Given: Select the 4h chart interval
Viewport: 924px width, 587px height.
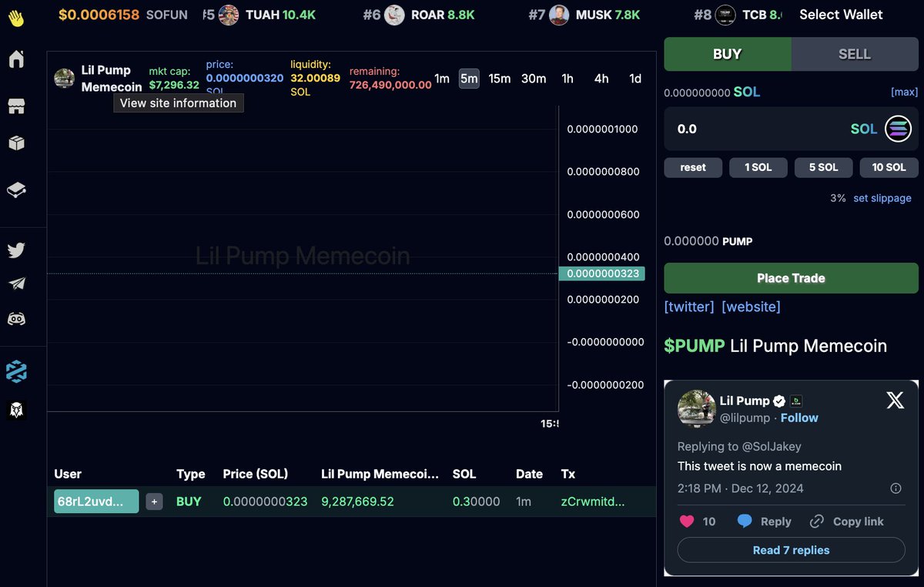Looking at the screenshot, I should point(601,79).
